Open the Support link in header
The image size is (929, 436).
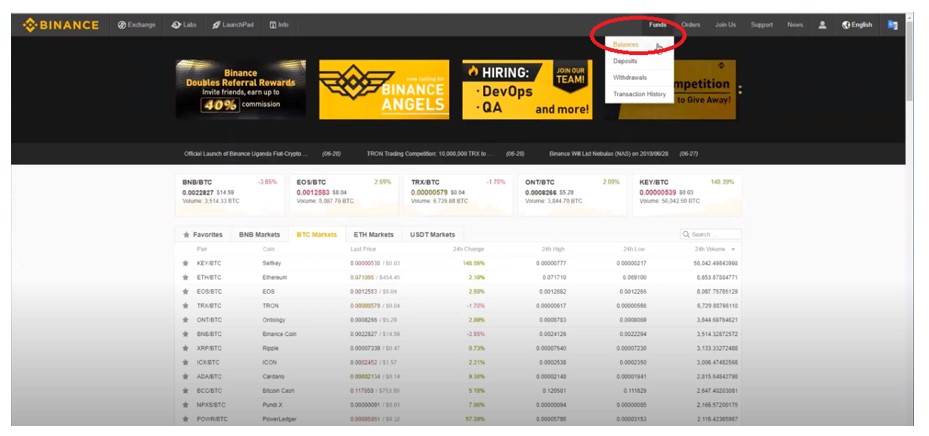pos(762,24)
